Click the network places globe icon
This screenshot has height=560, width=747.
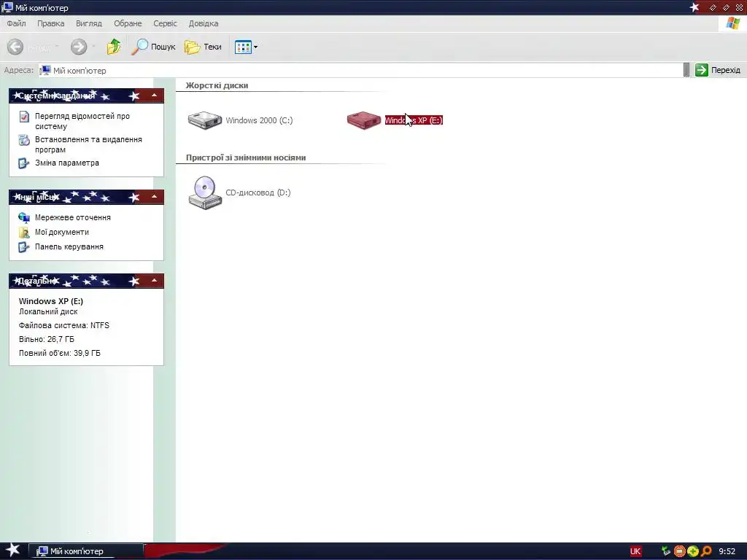tap(24, 217)
